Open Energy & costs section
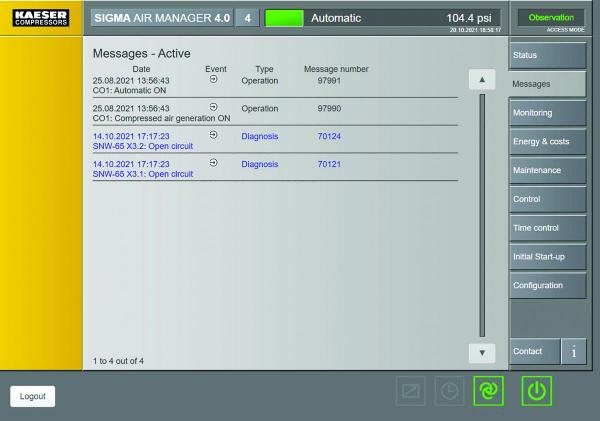Image resolution: width=600 pixels, height=421 pixels. point(548,142)
